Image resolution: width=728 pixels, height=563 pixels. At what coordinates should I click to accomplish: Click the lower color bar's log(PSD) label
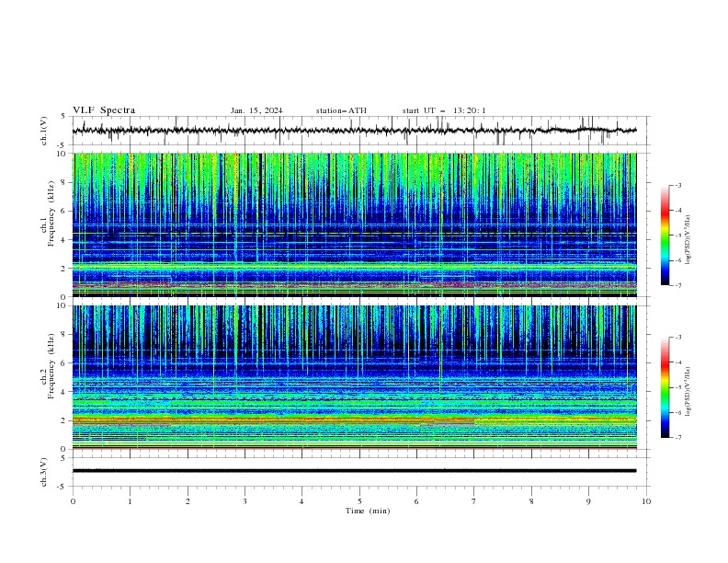point(688,391)
